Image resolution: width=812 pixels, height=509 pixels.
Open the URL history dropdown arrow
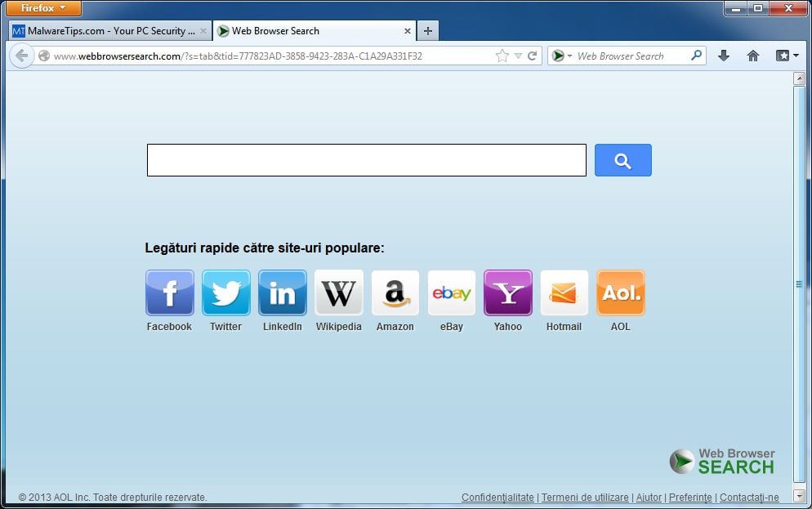[518, 56]
